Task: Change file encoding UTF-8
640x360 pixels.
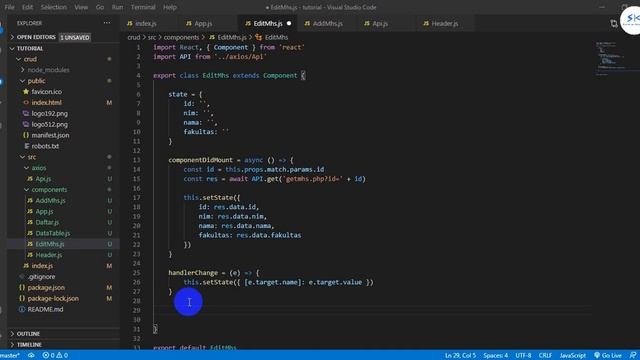Action: (x=523, y=356)
